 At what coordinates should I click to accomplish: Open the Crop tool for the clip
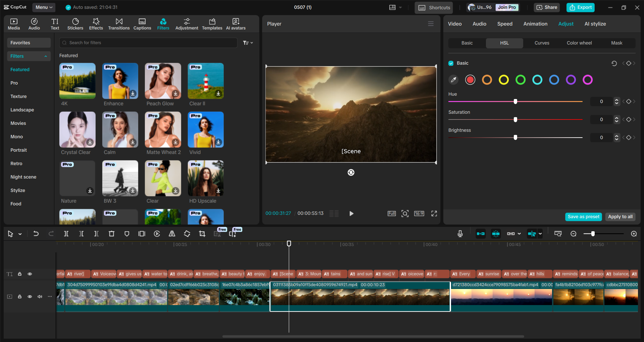(x=202, y=234)
